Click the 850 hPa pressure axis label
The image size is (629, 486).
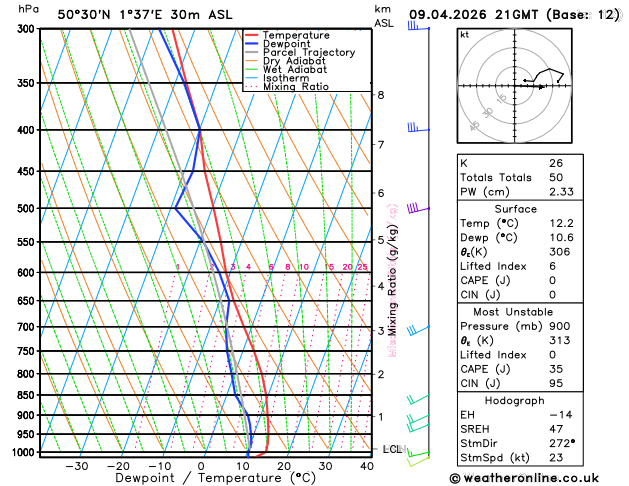[x=28, y=395]
